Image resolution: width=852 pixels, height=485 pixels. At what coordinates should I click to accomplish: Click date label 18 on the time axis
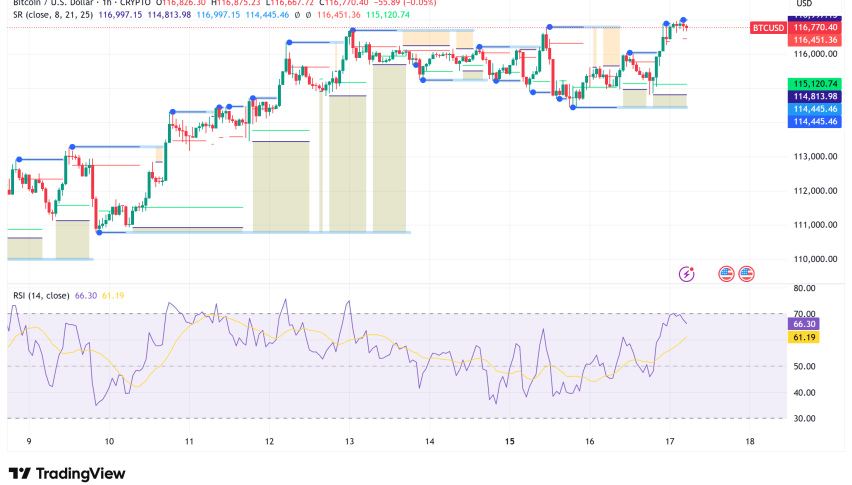pos(750,442)
